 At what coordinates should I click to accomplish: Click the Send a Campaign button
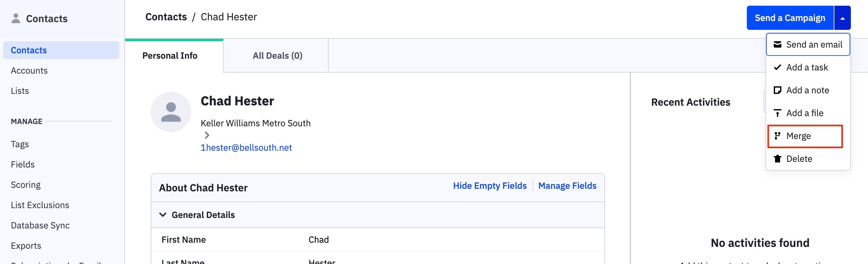(x=790, y=18)
